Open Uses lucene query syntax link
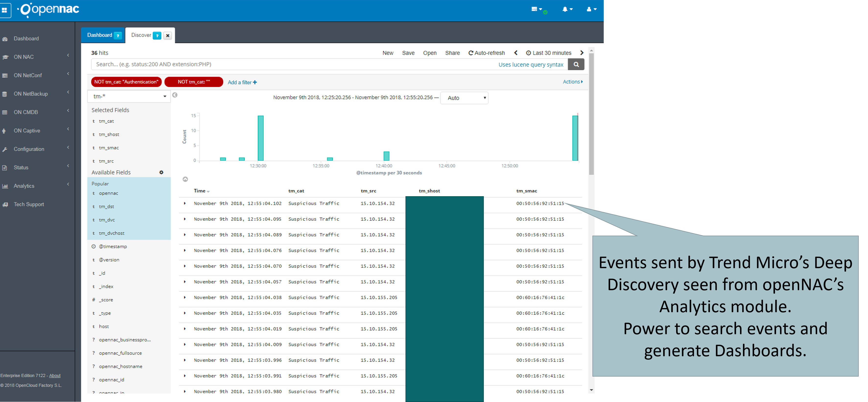Image resolution: width=868 pixels, height=402 pixels. pos(531,65)
